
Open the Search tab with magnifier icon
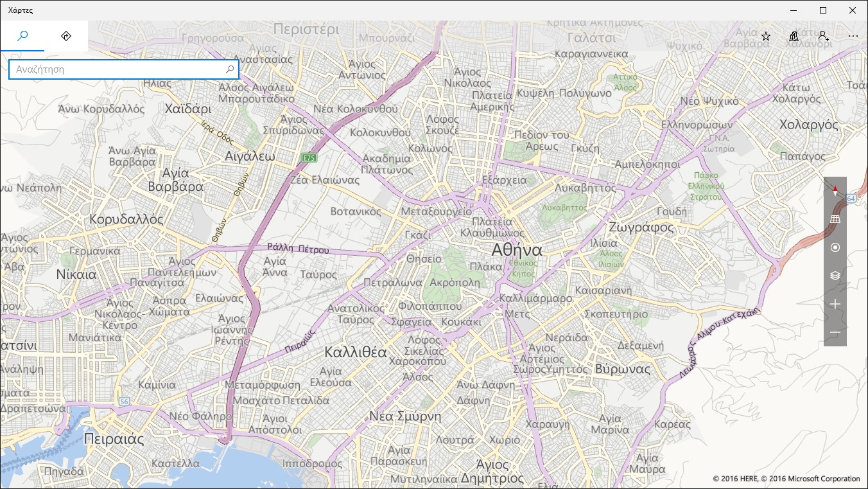click(22, 36)
